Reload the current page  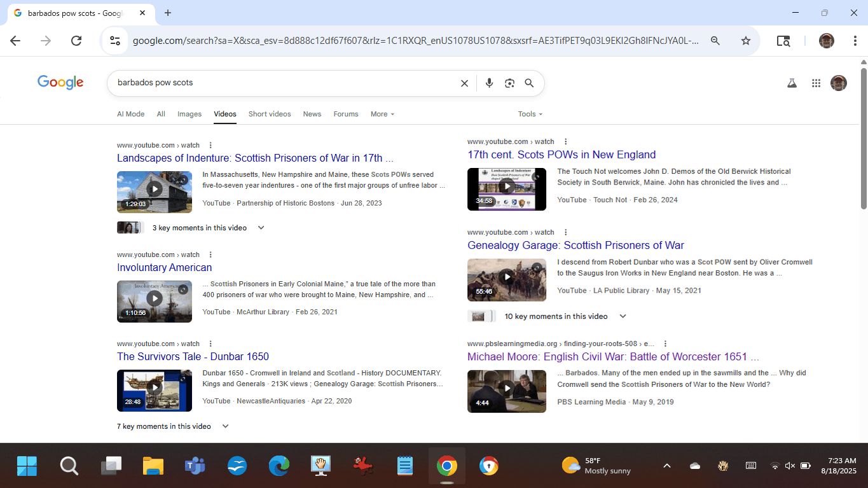(x=76, y=41)
